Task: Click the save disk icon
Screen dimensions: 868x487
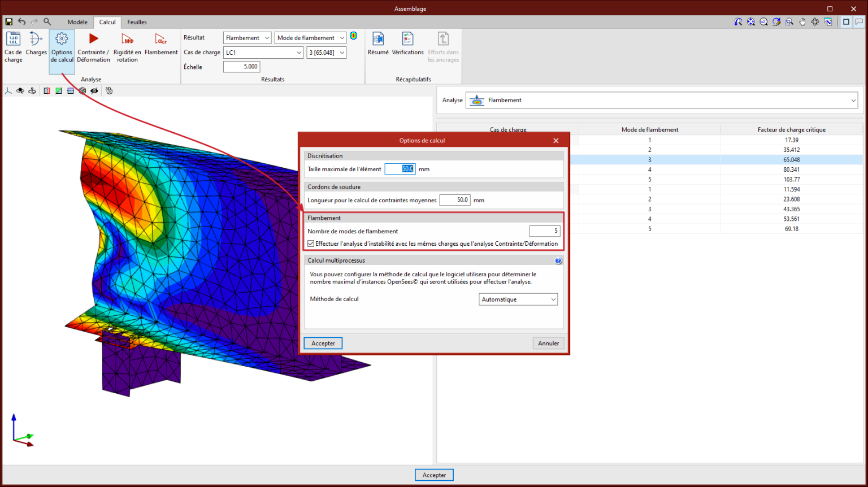Action: point(8,22)
